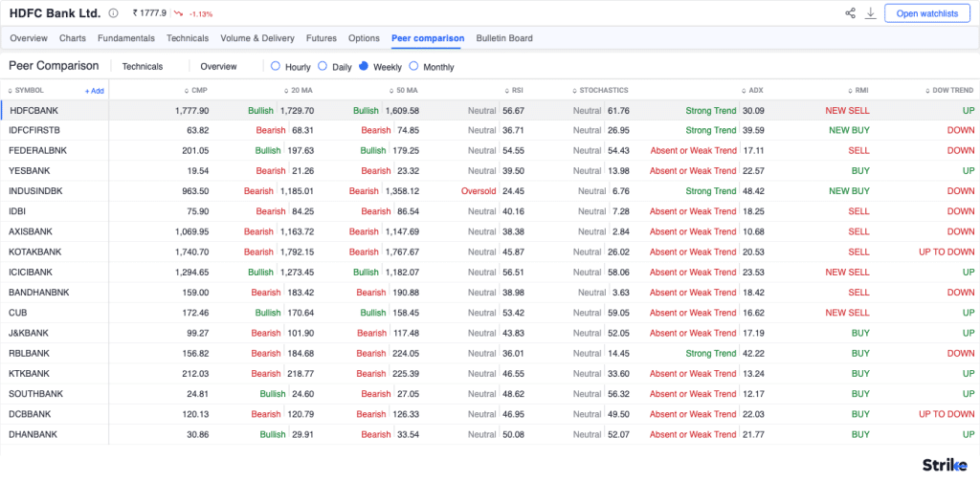
Task: Switch to Overview view in Peer Comparison
Action: [x=218, y=67]
